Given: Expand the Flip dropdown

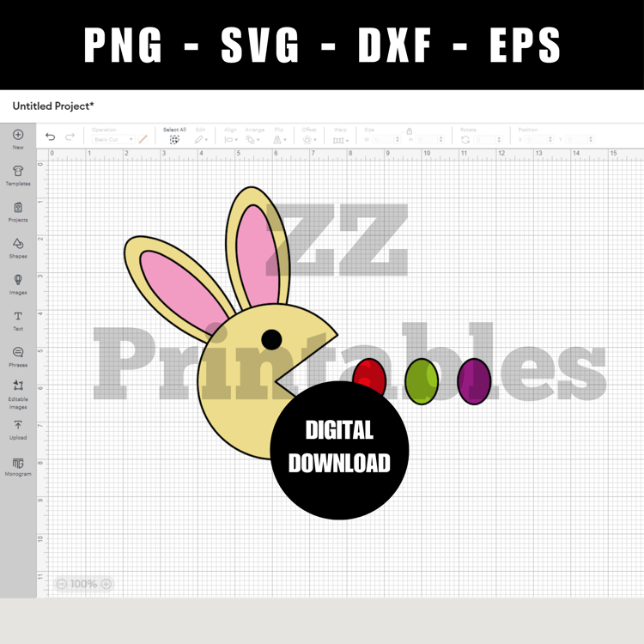Looking at the screenshot, I should point(280,140).
